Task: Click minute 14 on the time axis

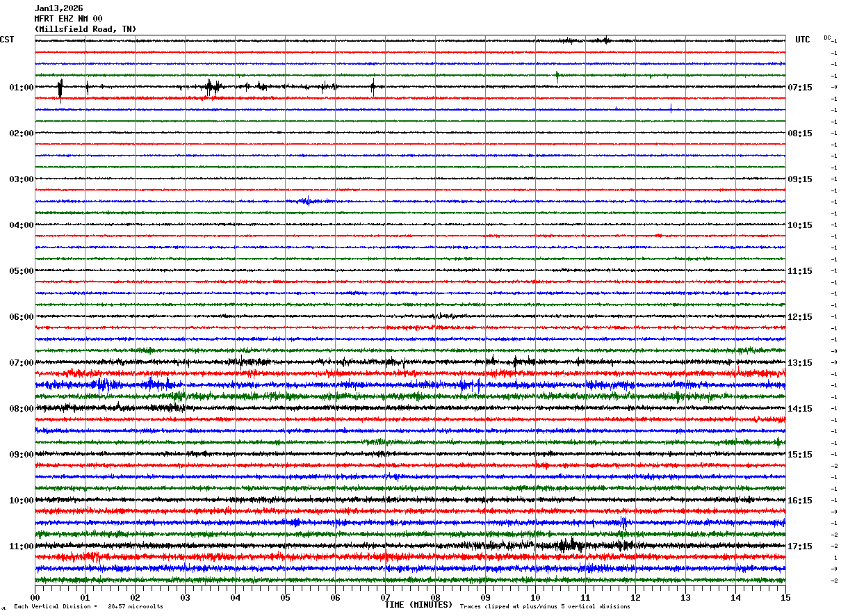Action: tap(735, 597)
